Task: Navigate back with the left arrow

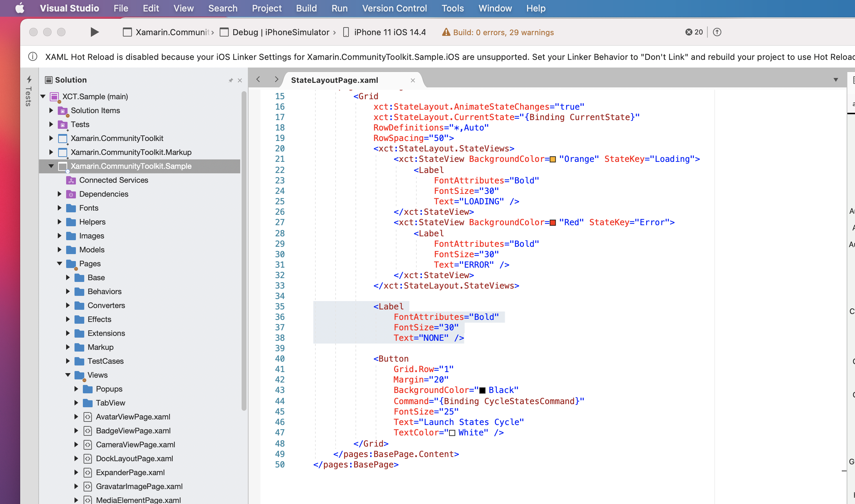Action: [x=258, y=80]
